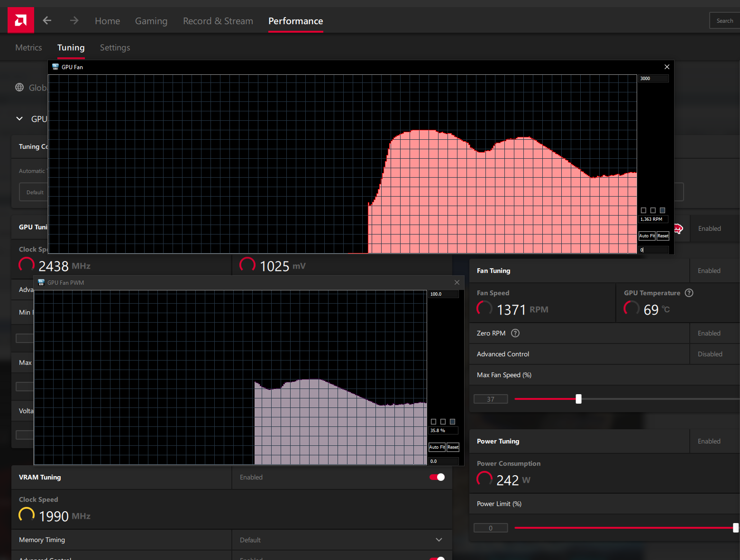Go back with the left arrow
Viewport: 740px width, 560px height.
point(47,20)
